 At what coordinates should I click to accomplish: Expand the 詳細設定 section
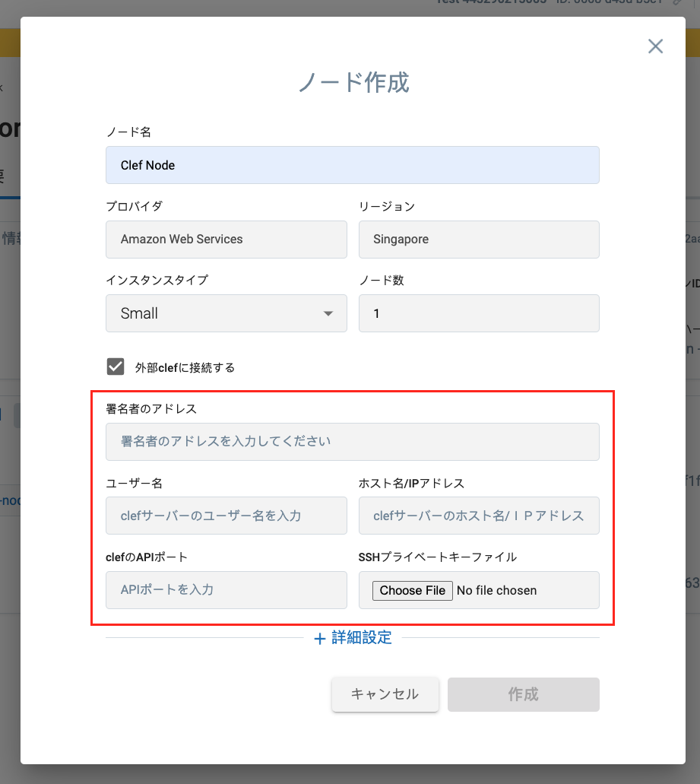click(353, 637)
